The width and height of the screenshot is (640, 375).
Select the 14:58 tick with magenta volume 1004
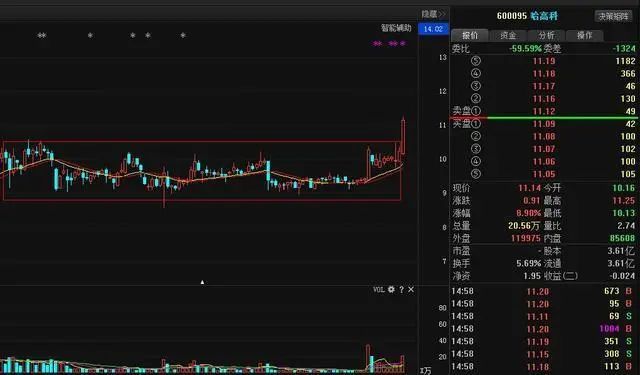(x=543, y=329)
